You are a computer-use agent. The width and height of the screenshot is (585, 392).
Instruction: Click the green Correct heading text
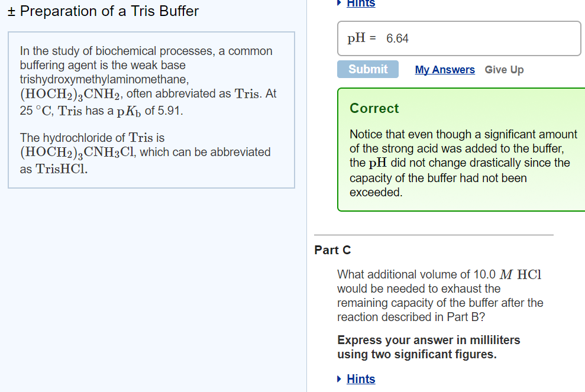click(x=374, y=108)
